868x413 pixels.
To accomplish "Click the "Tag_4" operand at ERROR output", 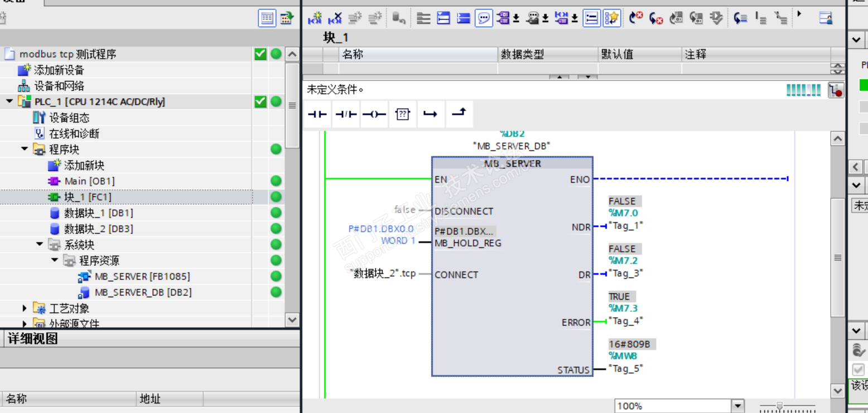I will point(626,321).
